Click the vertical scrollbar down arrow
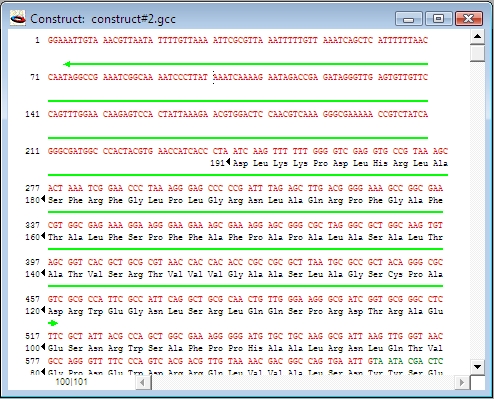494x399 pixels. pyautogui.click(x=477, y=367)
